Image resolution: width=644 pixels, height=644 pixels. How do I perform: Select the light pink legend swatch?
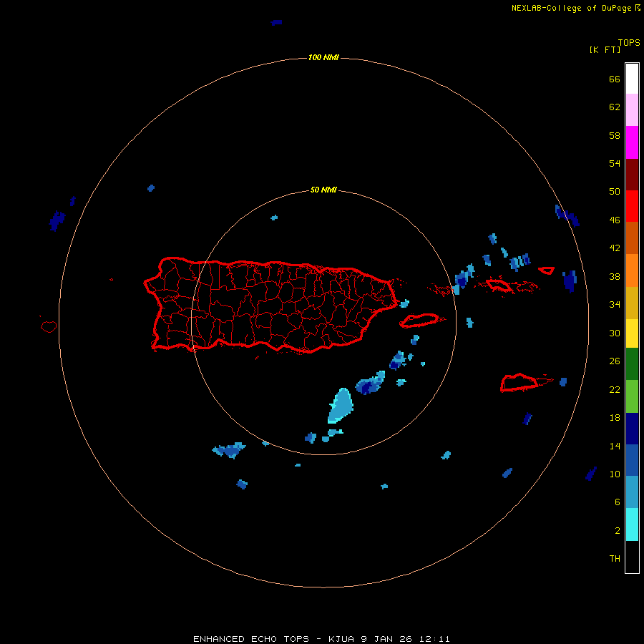632,110
